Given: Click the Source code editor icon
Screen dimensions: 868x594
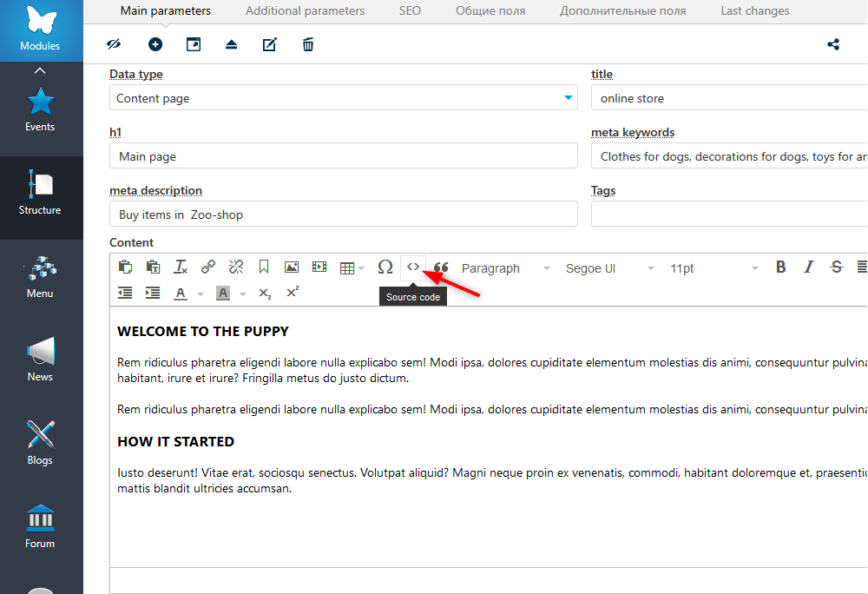Looking at the screenshot, I should click(x=413, y=267).
